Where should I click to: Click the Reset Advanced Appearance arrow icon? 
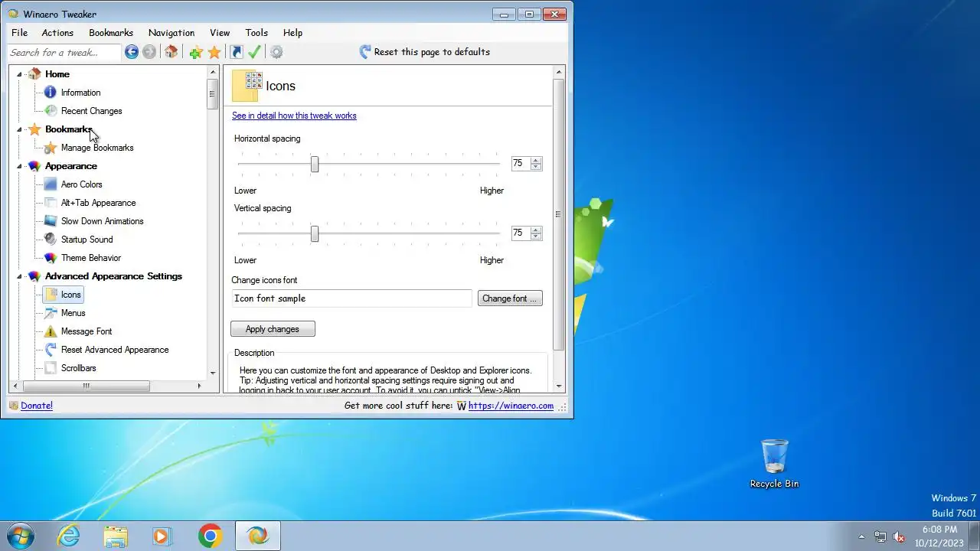[51, 350]
